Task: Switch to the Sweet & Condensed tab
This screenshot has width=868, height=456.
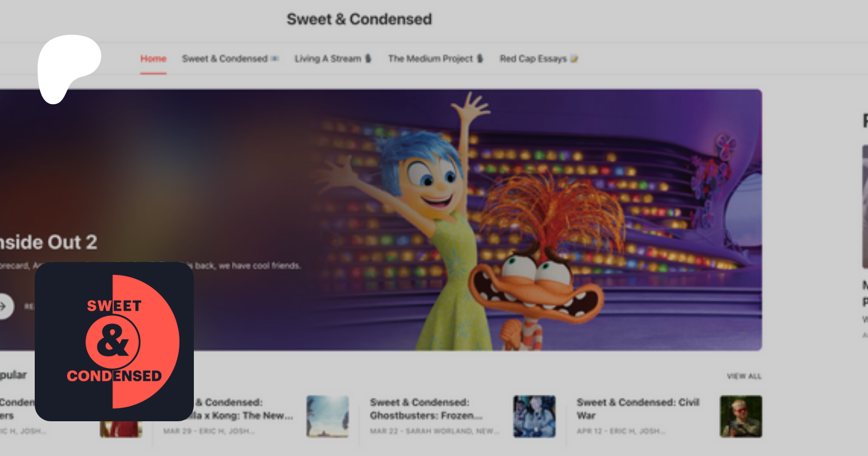Action: click(225, 58)
